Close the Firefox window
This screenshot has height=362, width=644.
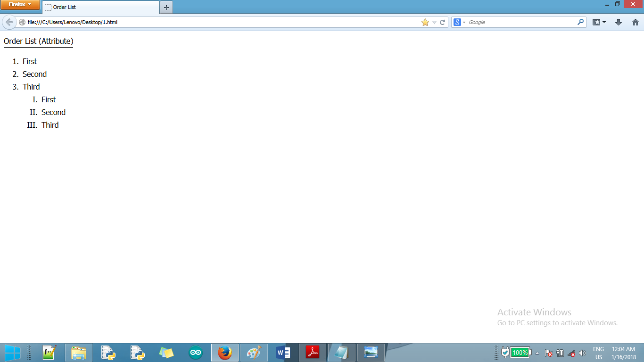[x=634, y=4]
